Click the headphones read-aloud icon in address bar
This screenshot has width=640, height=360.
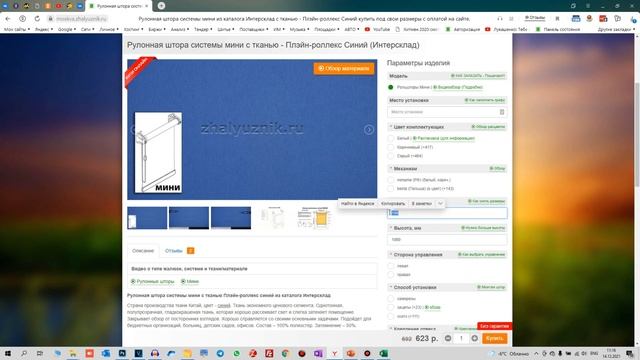tap(500, 19)
